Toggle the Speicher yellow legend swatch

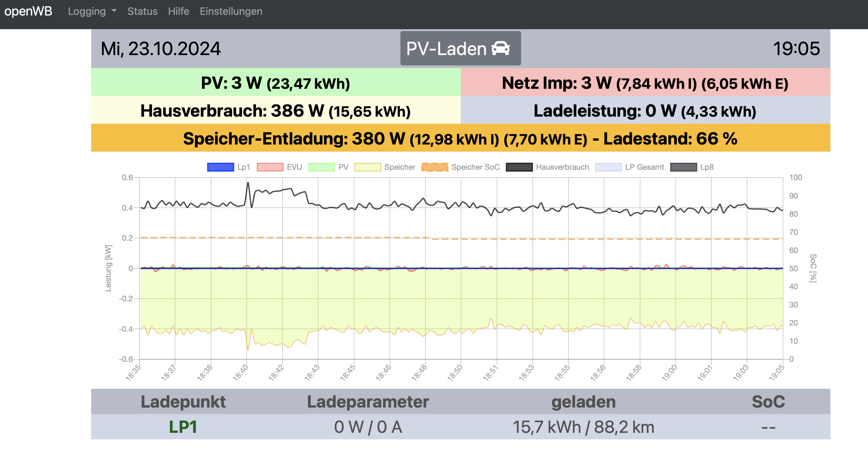(368, 167)
